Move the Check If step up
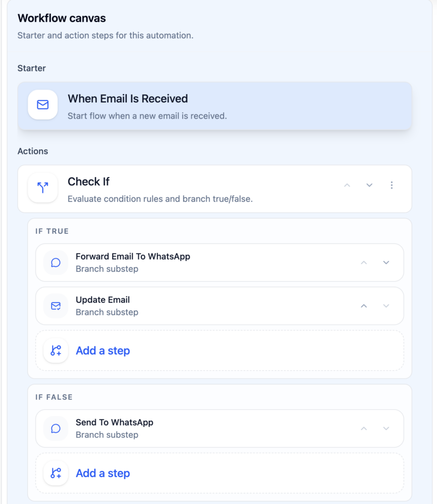Screen dimensions: 437x504 (x=347, y=185)
